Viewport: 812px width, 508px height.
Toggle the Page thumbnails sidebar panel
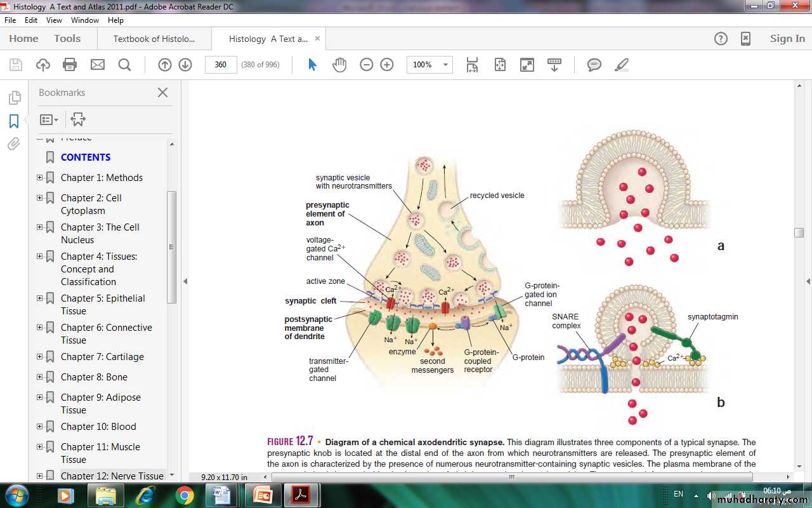click(14, 98)
